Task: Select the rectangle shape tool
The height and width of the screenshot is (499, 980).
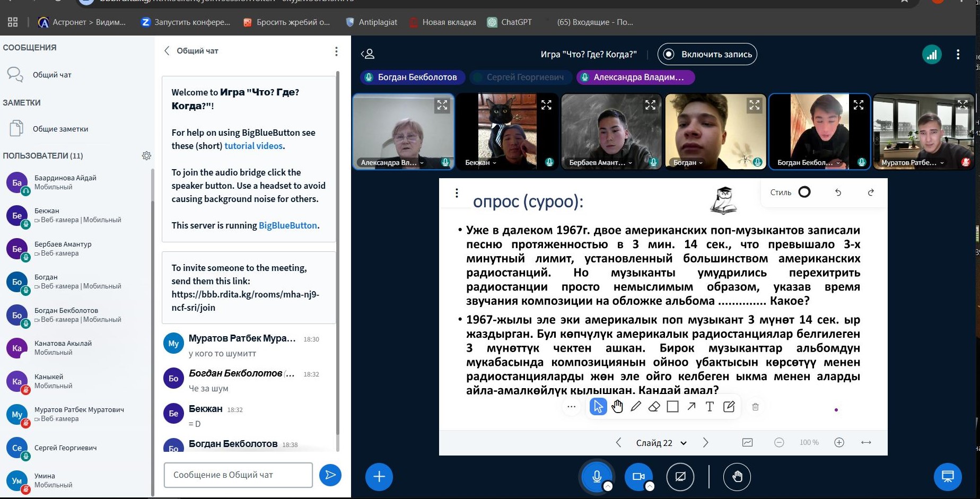Action: [x=672, y=407]
